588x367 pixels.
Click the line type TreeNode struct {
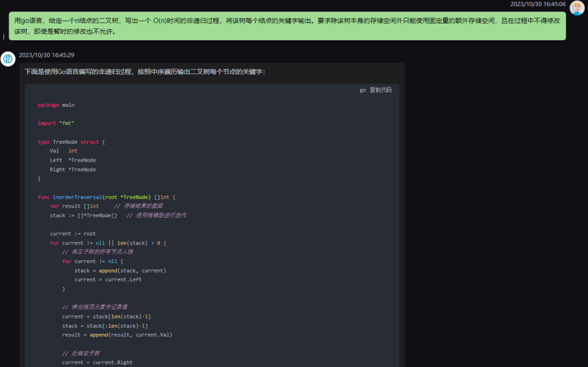(x=71, y=142)
